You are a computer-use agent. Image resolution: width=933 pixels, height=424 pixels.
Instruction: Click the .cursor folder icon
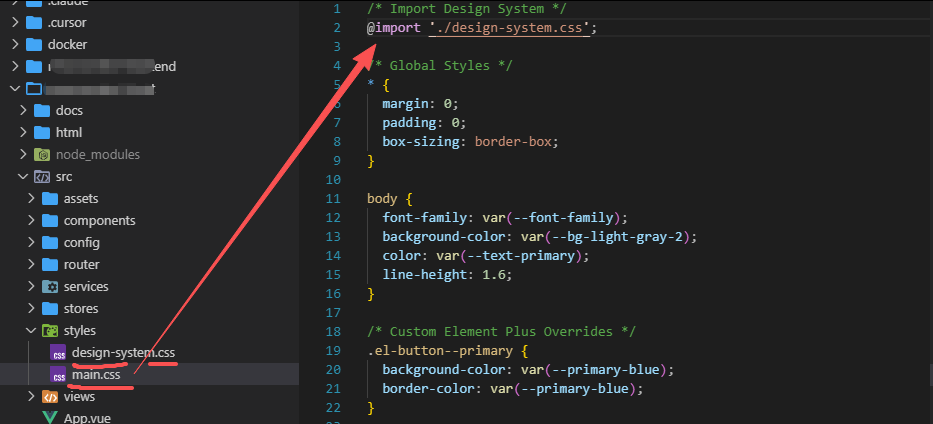pos(34,23)
